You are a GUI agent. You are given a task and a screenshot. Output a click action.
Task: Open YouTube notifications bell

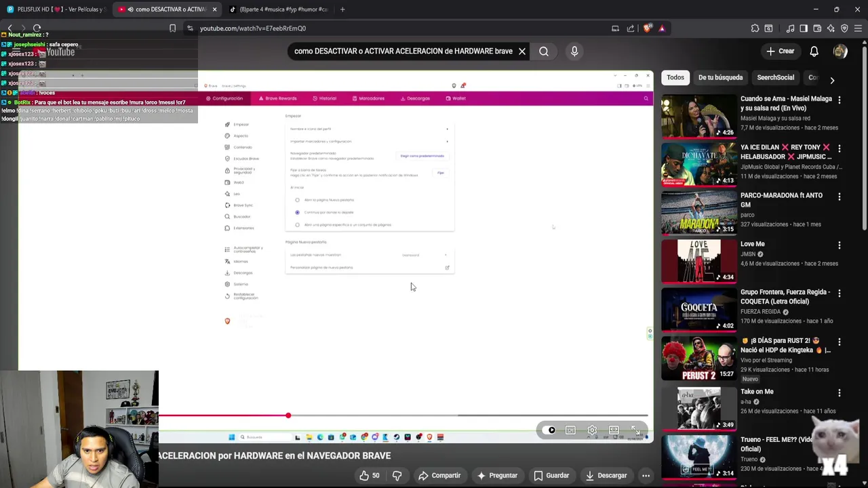click(814, 51)
